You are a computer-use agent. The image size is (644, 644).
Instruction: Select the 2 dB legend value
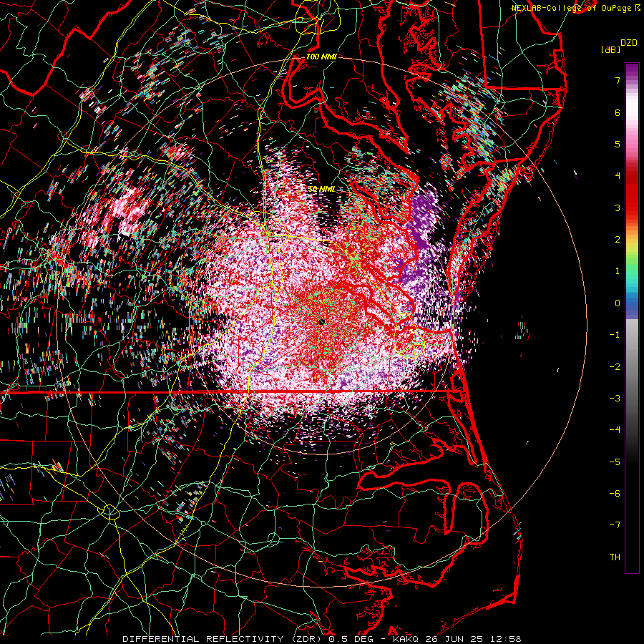[618, 240]
